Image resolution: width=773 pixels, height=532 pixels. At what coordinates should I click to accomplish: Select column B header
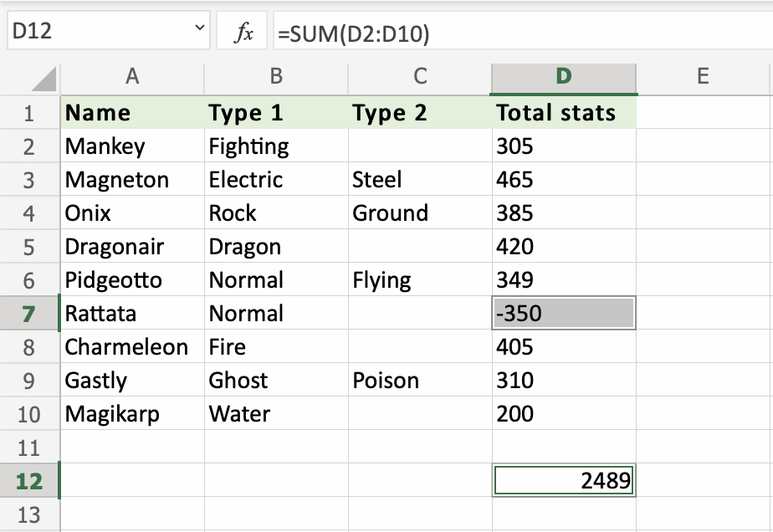pyautogui.click(x=276, y=78)
